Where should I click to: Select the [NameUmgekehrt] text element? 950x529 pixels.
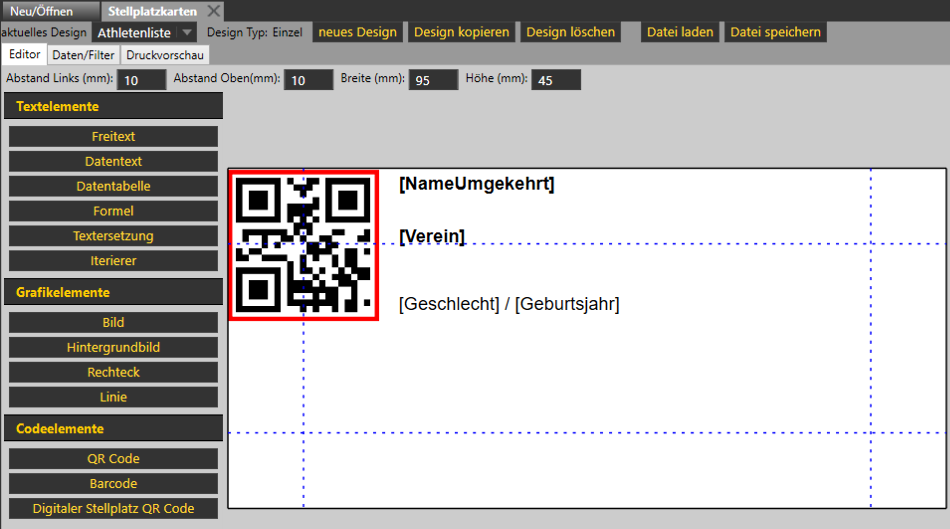(477, 184)
